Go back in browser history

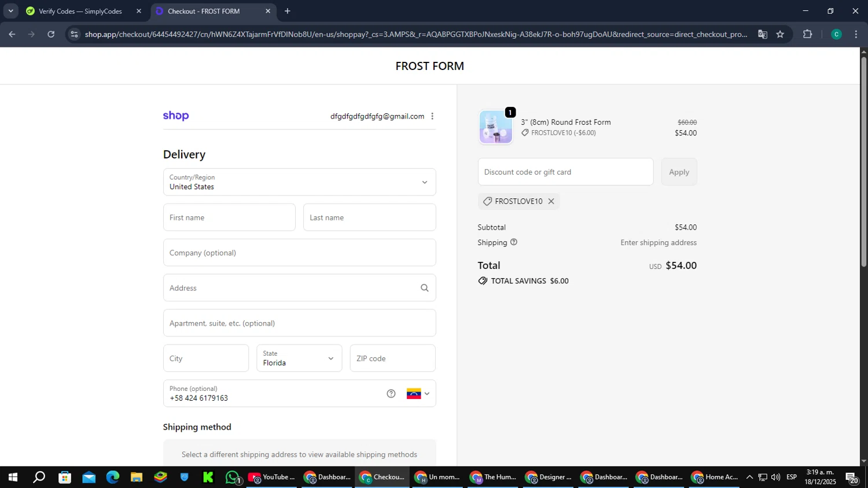click(x=12, y=34)
